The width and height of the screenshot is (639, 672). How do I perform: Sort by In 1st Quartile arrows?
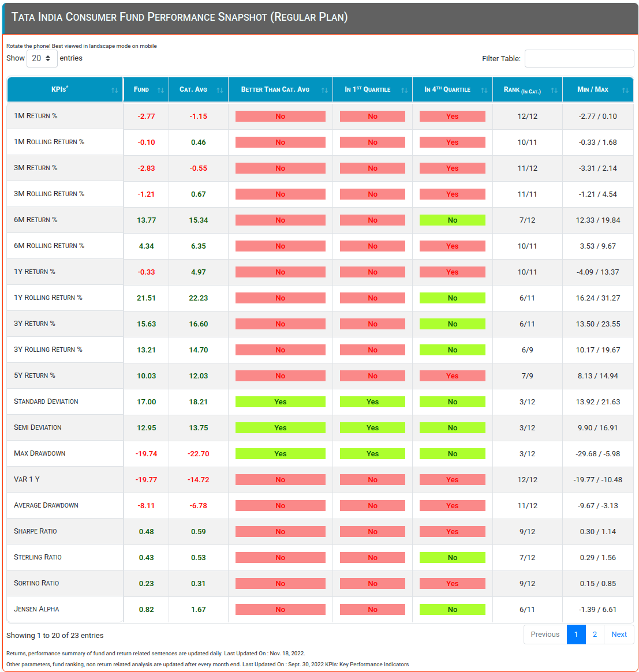pos(405,90)
